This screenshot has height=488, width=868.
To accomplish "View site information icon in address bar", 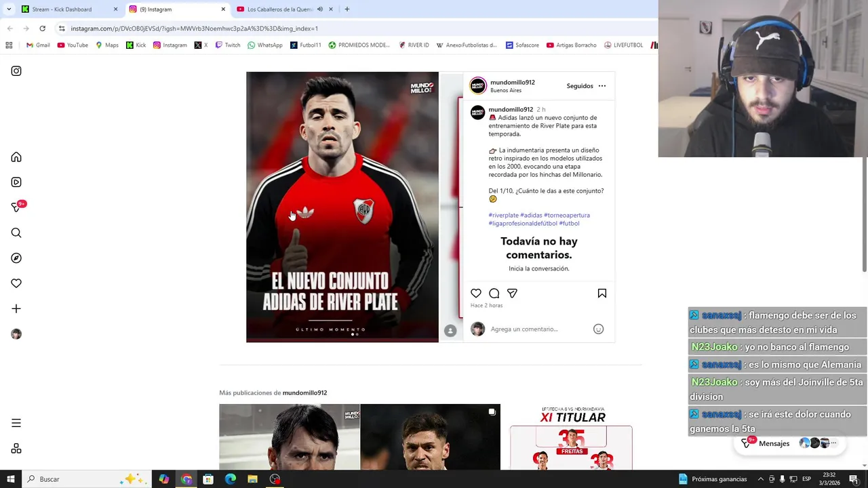I will click(x=62, y=28).
